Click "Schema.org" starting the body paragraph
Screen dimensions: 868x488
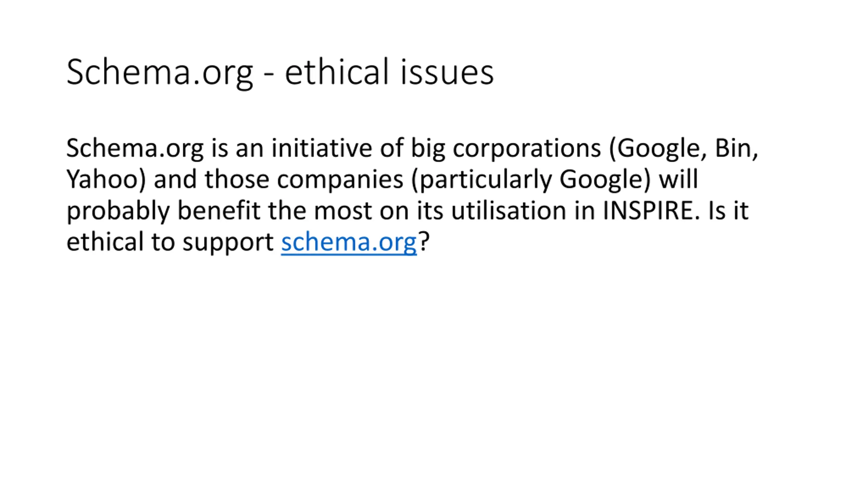click(135, 148)
